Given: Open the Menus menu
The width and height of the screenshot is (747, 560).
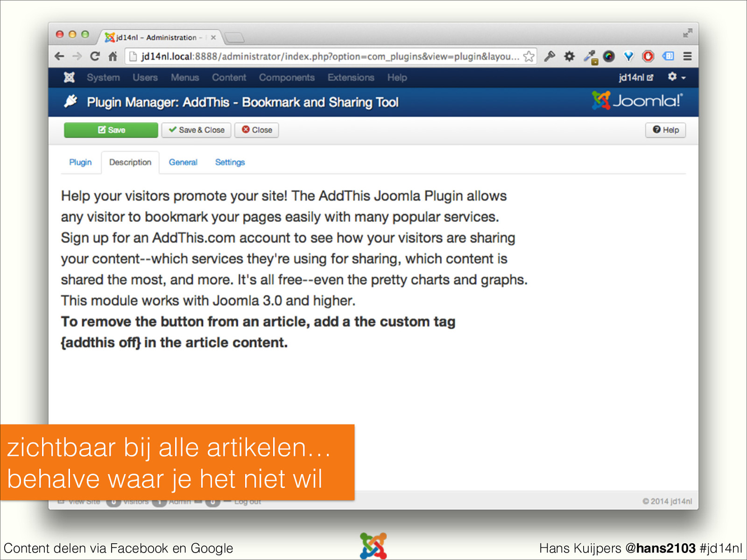Looking at the screenshot, I should click(185, 77).
